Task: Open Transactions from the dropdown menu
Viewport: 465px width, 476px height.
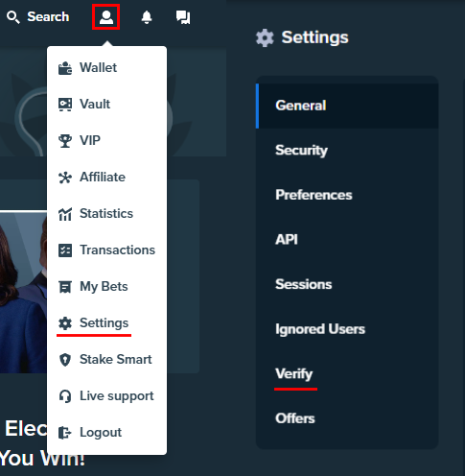Action: click(x=106, y=250)
